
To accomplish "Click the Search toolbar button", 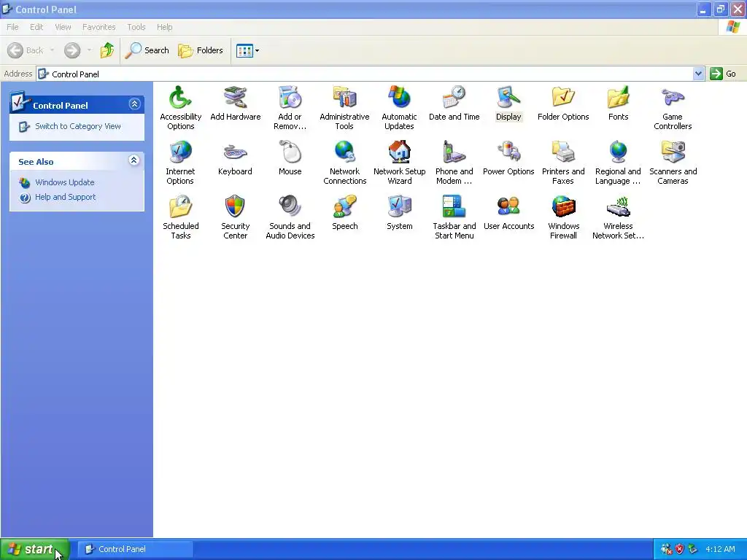I will point(147,50).
